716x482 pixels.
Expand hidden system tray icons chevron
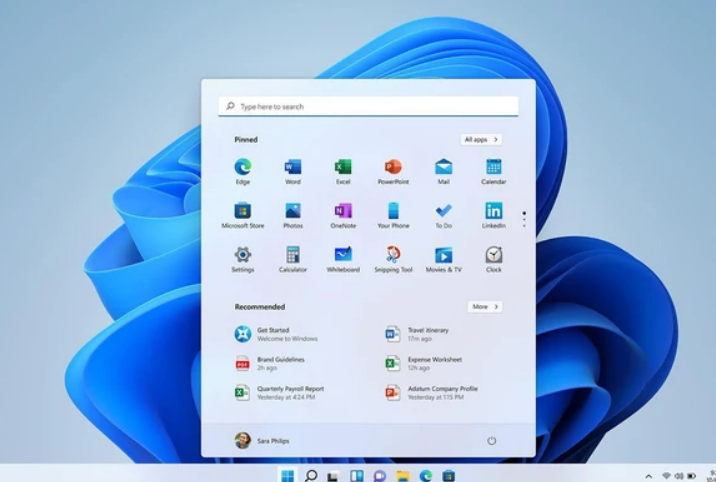click(648, 477)
